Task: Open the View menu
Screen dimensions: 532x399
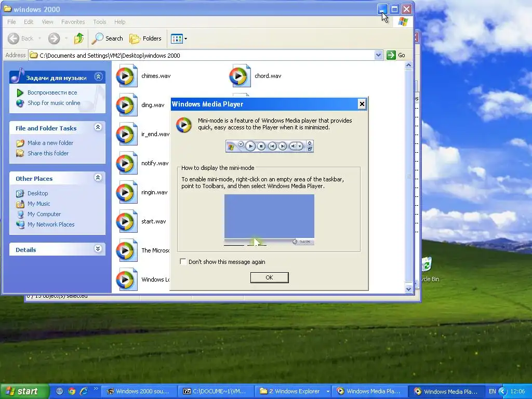Action: tap(47, 22)
